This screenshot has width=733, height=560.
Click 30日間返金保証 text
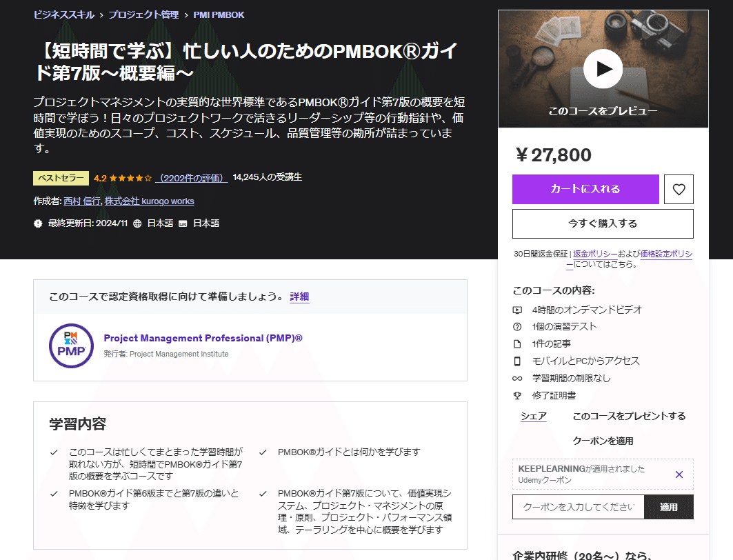tap(541, 254)
